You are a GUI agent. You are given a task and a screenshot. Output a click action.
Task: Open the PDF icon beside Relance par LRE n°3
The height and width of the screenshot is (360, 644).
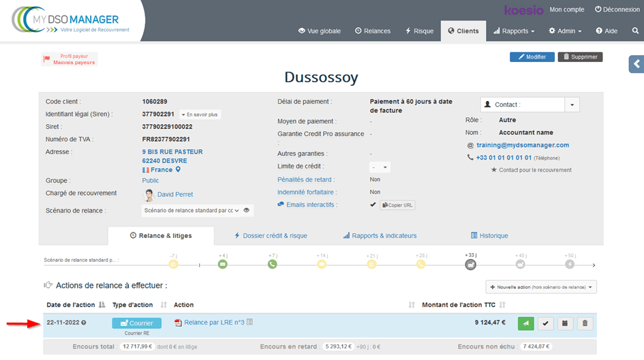pyautogui.click(x=179, y=323)
